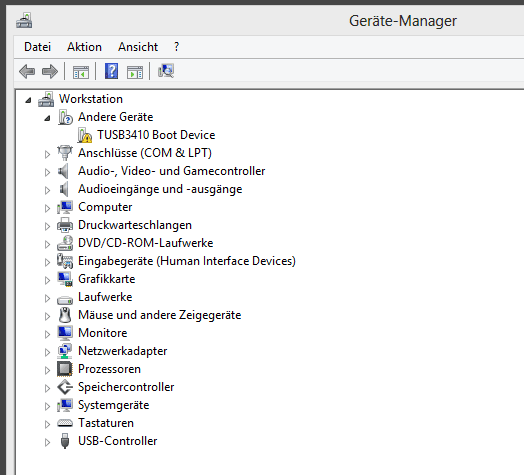Viewport: 524px width, 475px height.
Task: Click the DVD/CD-ROM drive icon
Action: click(65, 243)
